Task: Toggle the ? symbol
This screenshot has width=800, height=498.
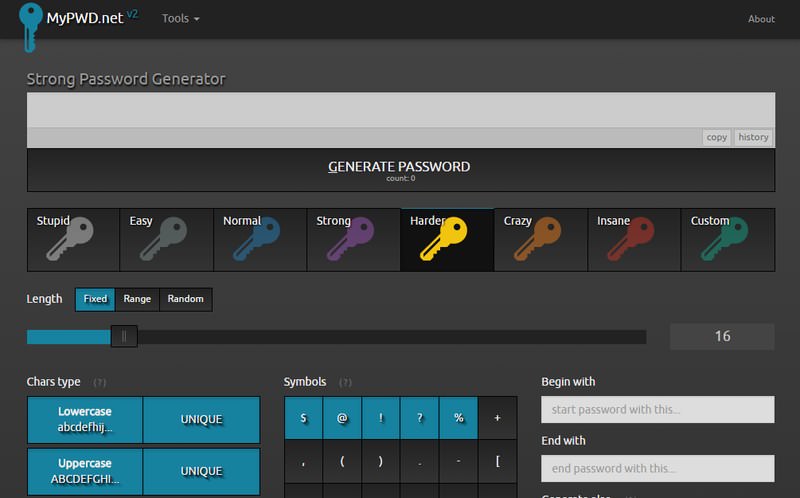Action: [420, 418]
